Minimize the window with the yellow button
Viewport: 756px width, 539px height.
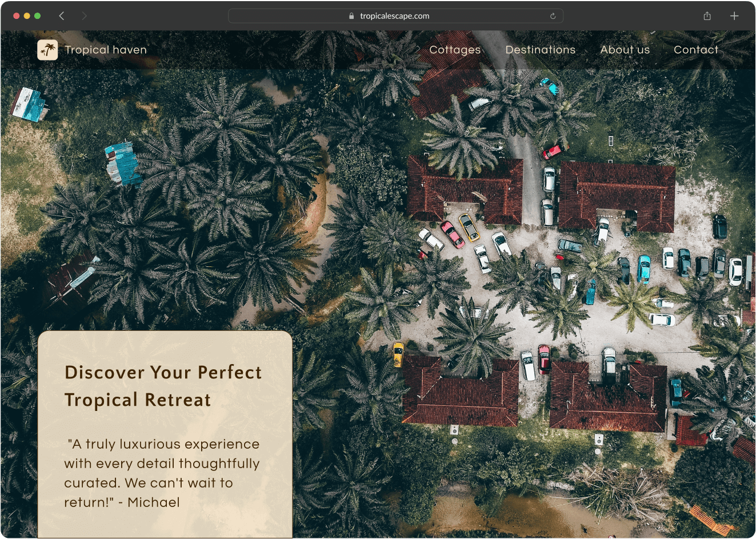27,16
